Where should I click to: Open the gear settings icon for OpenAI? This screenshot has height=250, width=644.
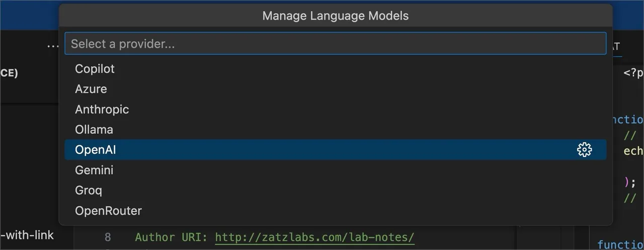(584, 149)
